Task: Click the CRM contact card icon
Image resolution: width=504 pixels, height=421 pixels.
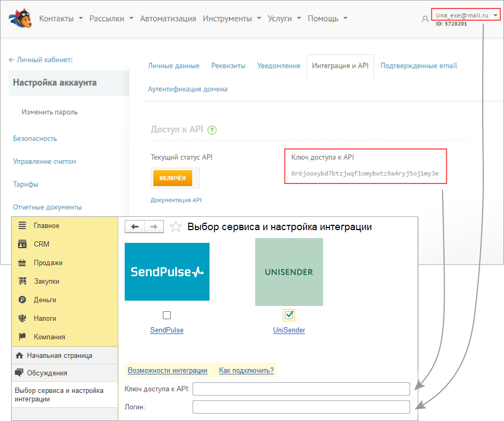Action: point(22,244)
